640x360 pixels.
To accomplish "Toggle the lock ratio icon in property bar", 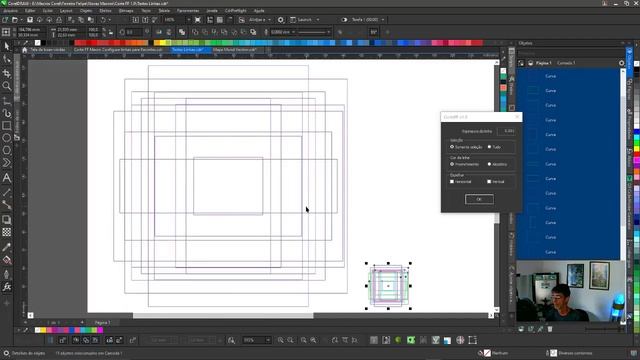I will click(x=111, y=32).
